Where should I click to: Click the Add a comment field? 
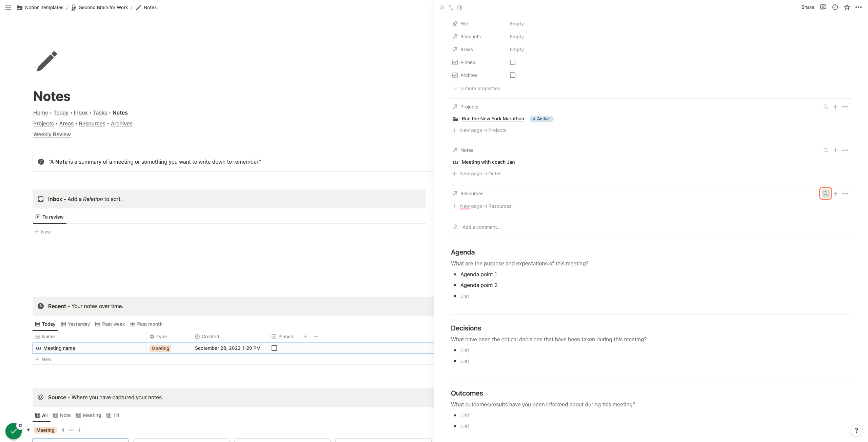pyautogui.click(x=481, y=227)
